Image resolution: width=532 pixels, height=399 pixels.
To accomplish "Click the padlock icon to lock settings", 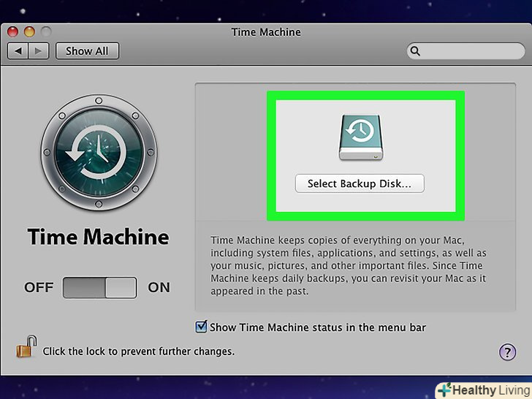I will point(26,346).
